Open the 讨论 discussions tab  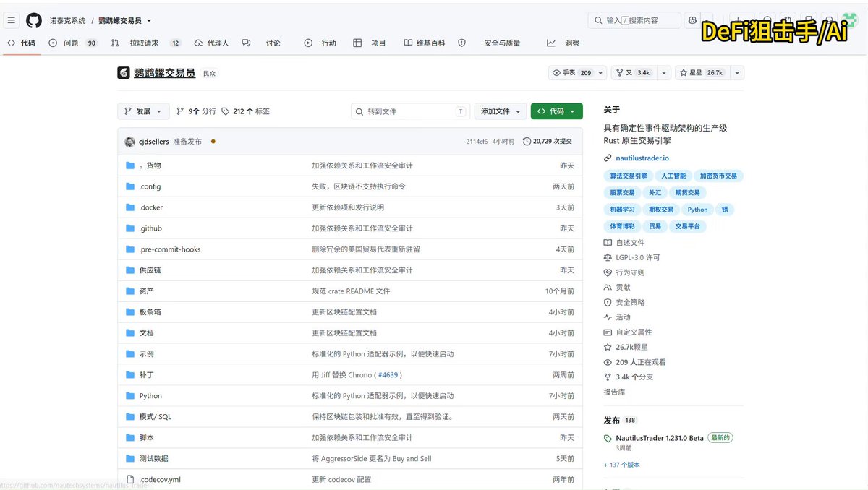tap(262, 43)
